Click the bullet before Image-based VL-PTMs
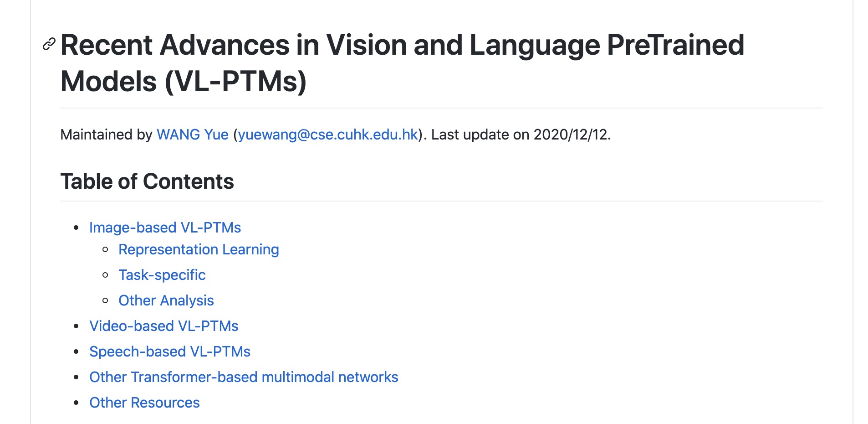Image resolution: width=868 pixels, height=424 pixels. [77, 228]
